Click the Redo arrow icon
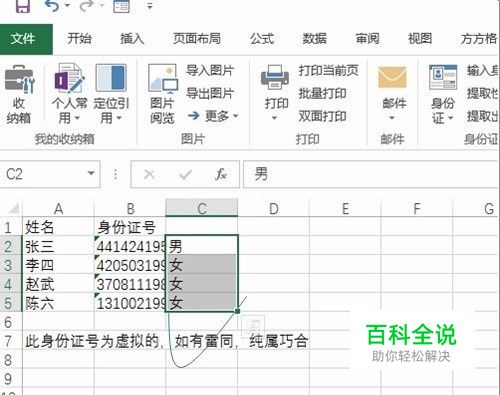The image size is (500, 395). (87, 5)
